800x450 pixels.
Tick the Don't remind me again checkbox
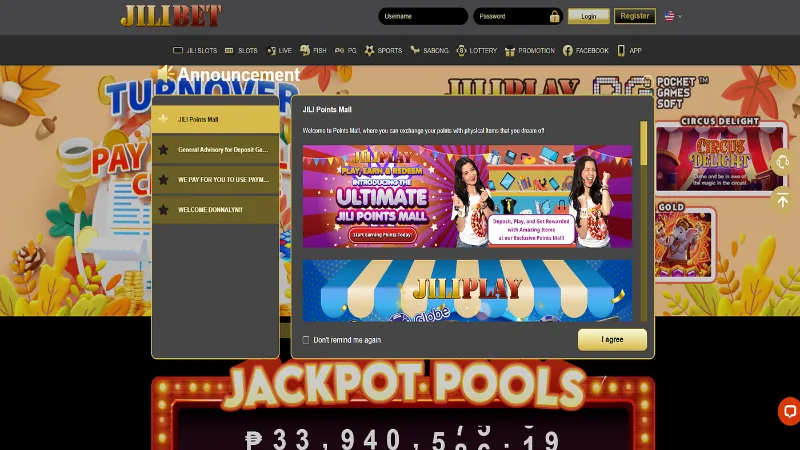[306, 340]
